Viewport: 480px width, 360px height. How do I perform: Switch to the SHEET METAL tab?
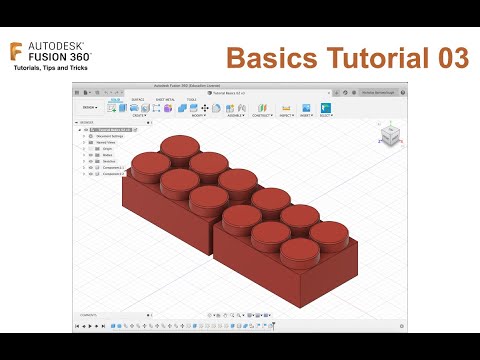click(x=165, y=100)
